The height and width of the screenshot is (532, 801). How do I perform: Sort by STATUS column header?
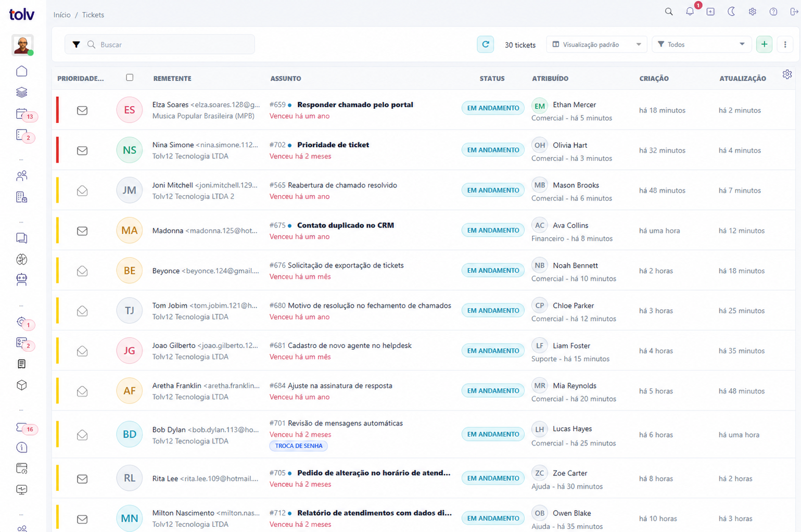pyautogui.click(x=492, y=79)
